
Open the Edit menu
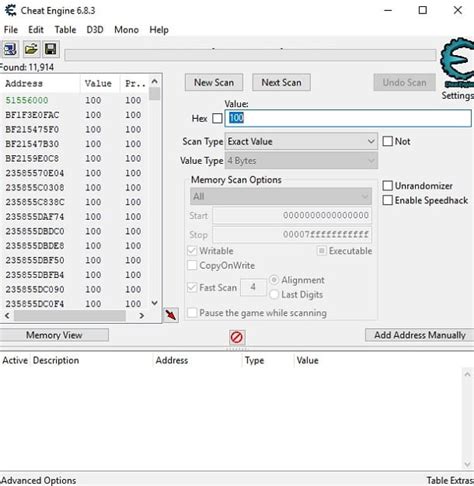click(x=36, y=30)
